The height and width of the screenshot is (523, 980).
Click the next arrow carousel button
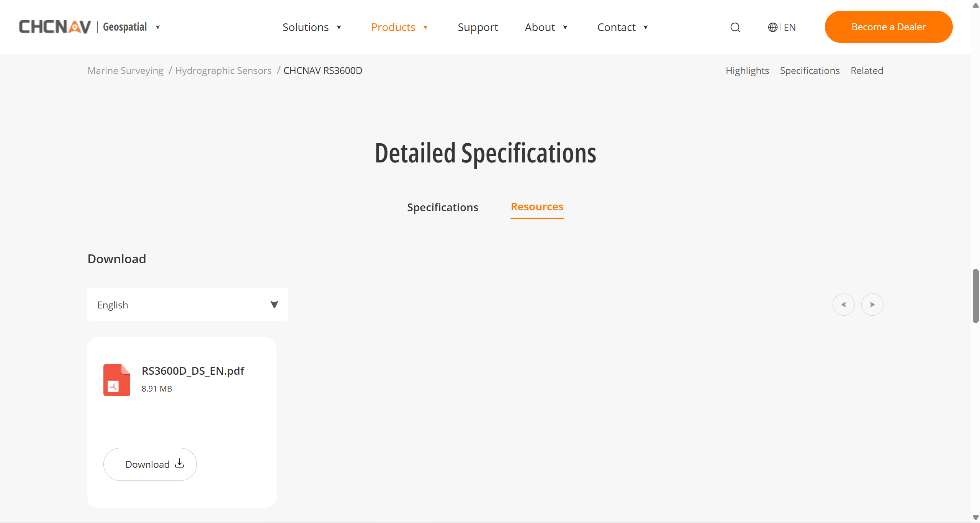(872, 305)
